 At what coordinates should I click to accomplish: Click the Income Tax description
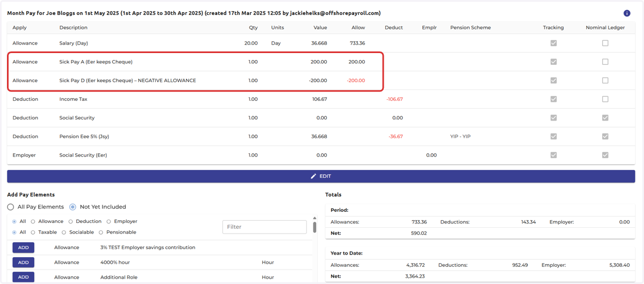coord(73,99)
